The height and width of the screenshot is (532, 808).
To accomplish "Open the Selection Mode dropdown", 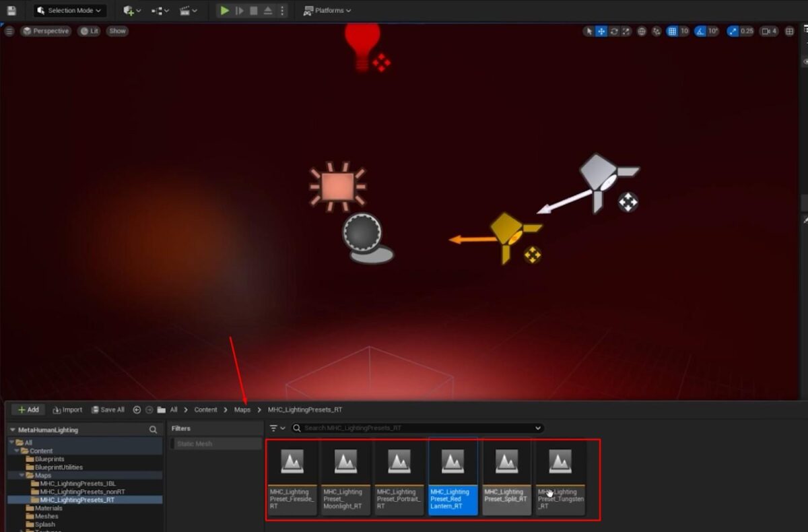I will tap(69, 10).
